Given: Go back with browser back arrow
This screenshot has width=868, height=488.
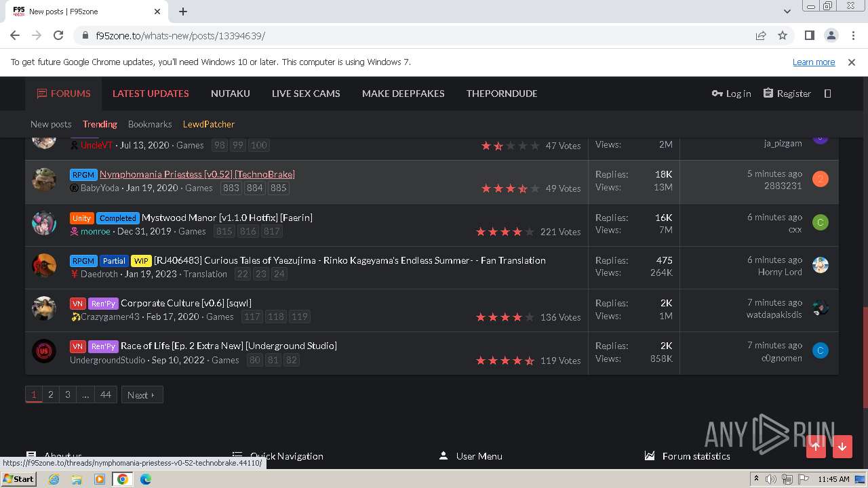Looking at the screenshot, I should [x=15, y=35].
